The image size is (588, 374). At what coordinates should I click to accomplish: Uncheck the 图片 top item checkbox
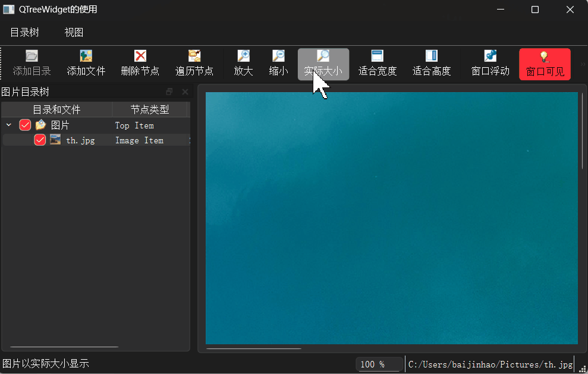click(x=25, y=125)
